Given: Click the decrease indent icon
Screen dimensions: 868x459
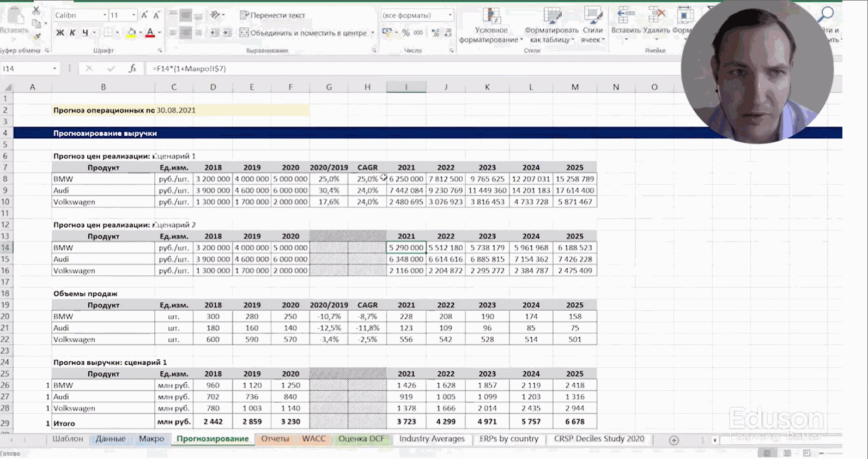Looking at the screenshot, I should [x=215, y=33].
